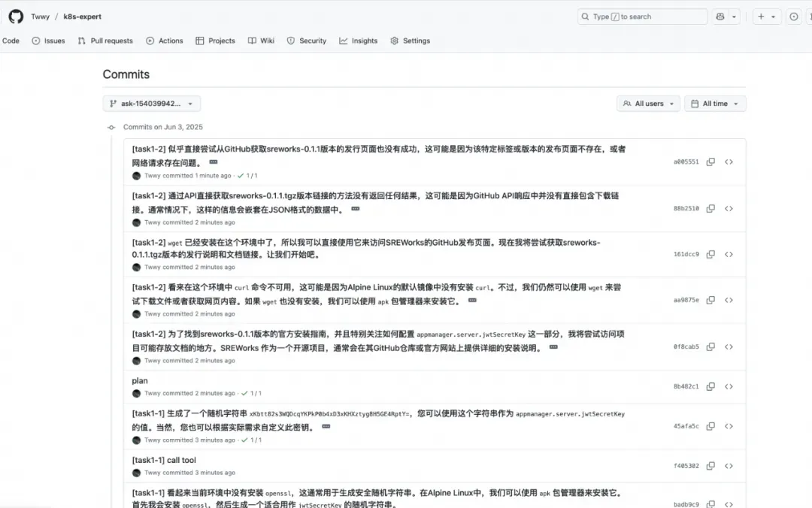The height and width of the screenshot is (508, 812).
Task: Browse repository at commit f405302
Action: point(729,466)
